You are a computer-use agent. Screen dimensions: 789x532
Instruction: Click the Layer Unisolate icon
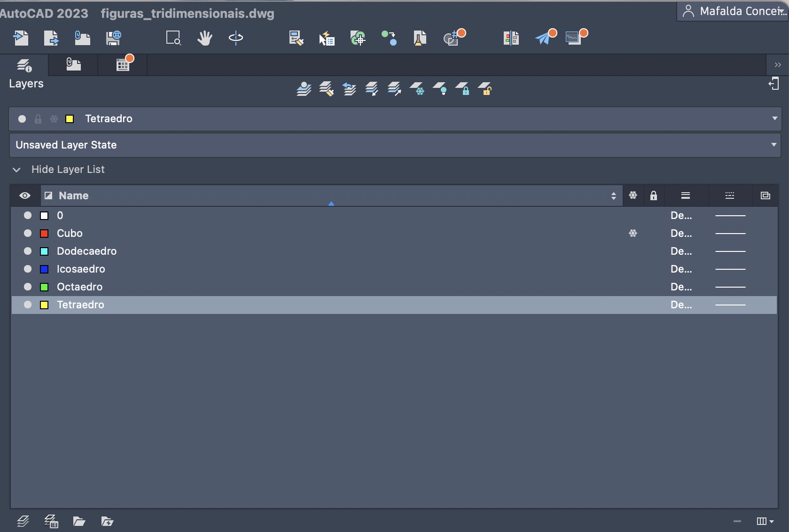(x=394, y=88)
